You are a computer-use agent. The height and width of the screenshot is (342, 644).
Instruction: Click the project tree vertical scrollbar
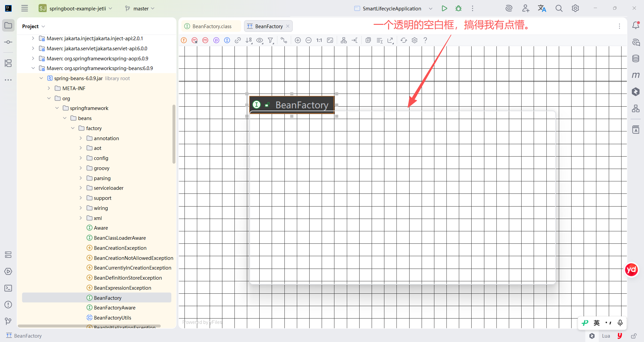(x=174, y=134)
